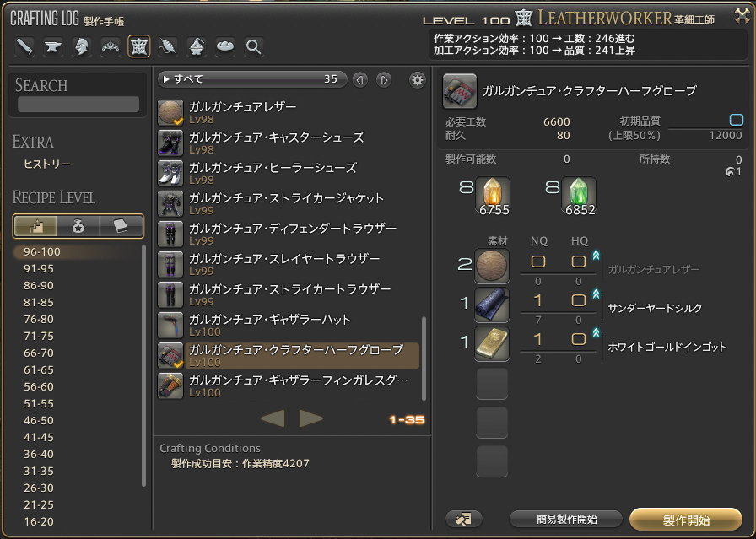Select the special recipes medal tab
The width and height of the screenshot is (756, 539).
(78, 226)
